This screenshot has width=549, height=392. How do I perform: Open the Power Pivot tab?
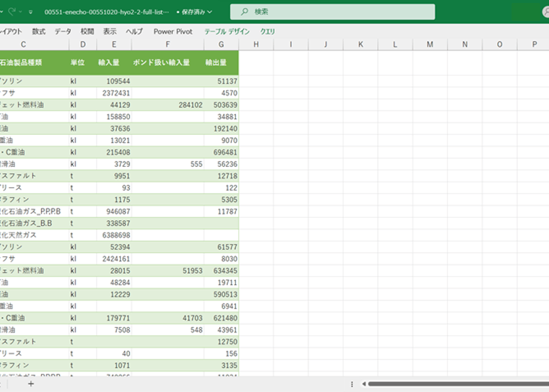click(x=173, y=31)
